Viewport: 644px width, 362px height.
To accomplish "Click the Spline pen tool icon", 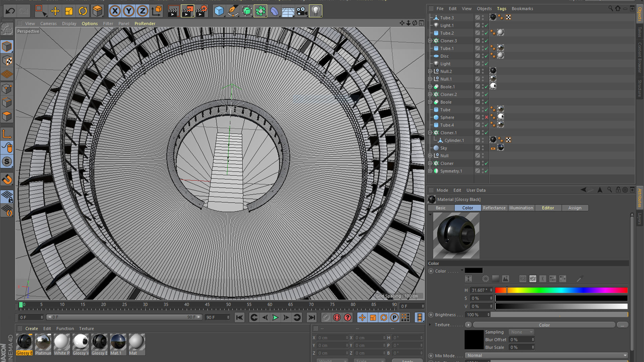I will pyautogui.click(x=233, y=11).
